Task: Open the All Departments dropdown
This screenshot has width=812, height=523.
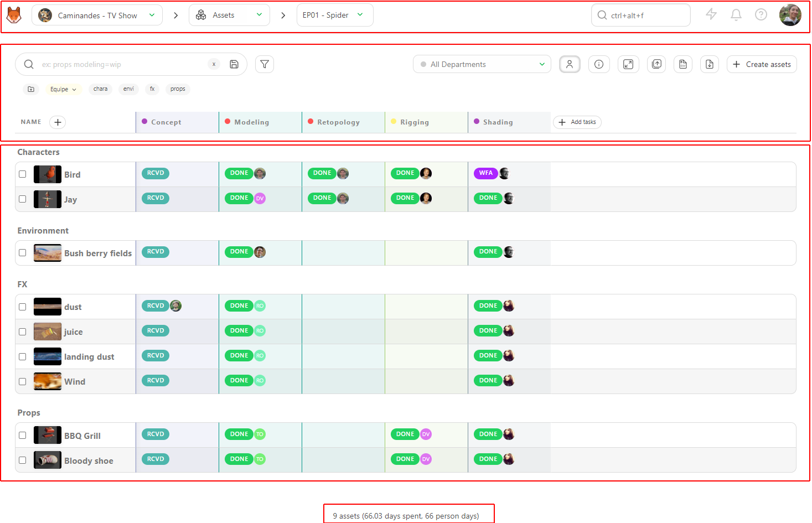Action: [x=482, y=64]
